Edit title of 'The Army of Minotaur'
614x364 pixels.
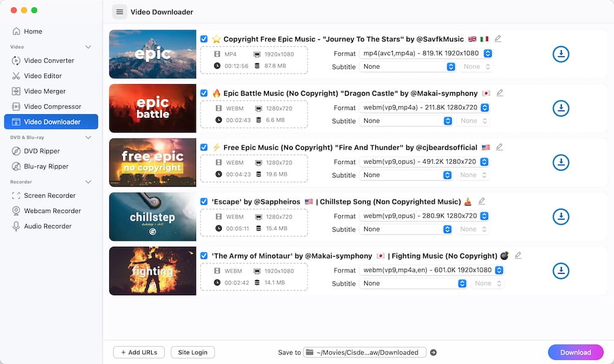[518, 255]
